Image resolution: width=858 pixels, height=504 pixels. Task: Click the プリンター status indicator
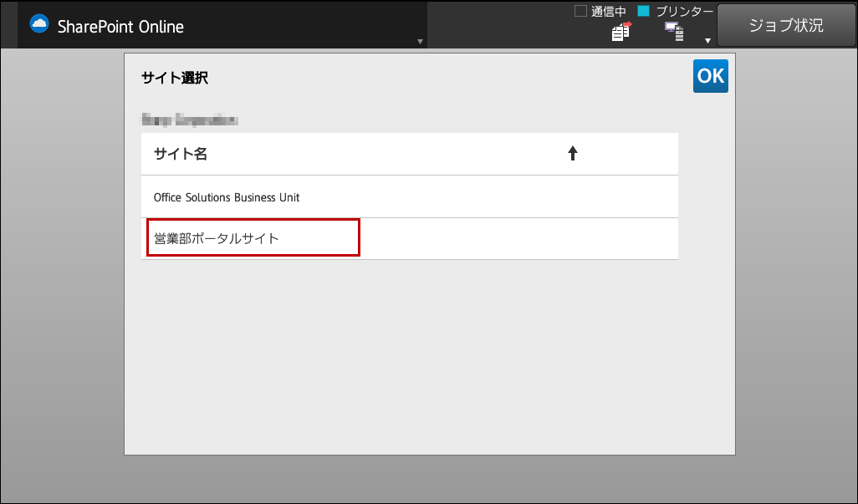(644, 11)
